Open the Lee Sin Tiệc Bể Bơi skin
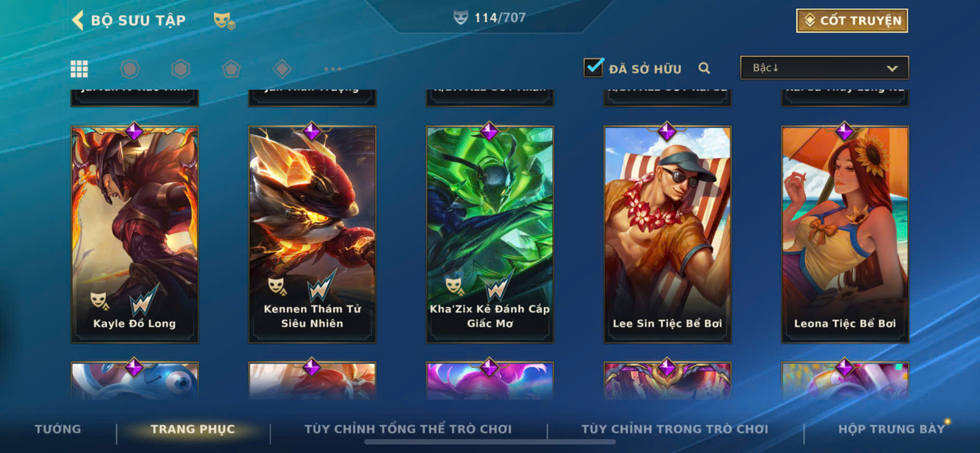This screenshot has height=453, width=980. point(667,234)
